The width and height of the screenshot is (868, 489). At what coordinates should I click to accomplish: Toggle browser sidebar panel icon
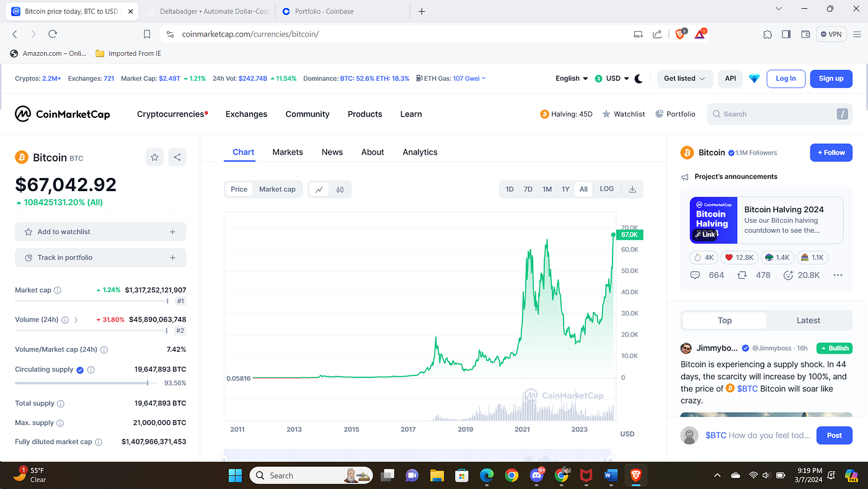click(x=786, y=34)
